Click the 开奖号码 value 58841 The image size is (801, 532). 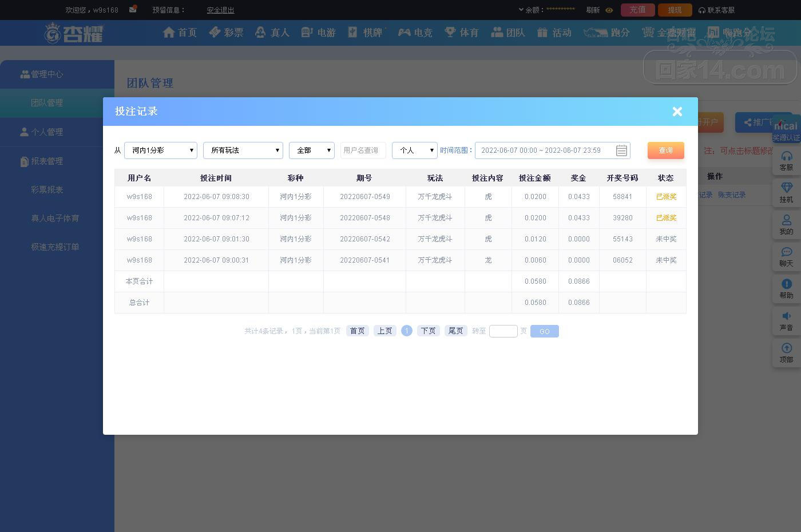tap(622, 197)
